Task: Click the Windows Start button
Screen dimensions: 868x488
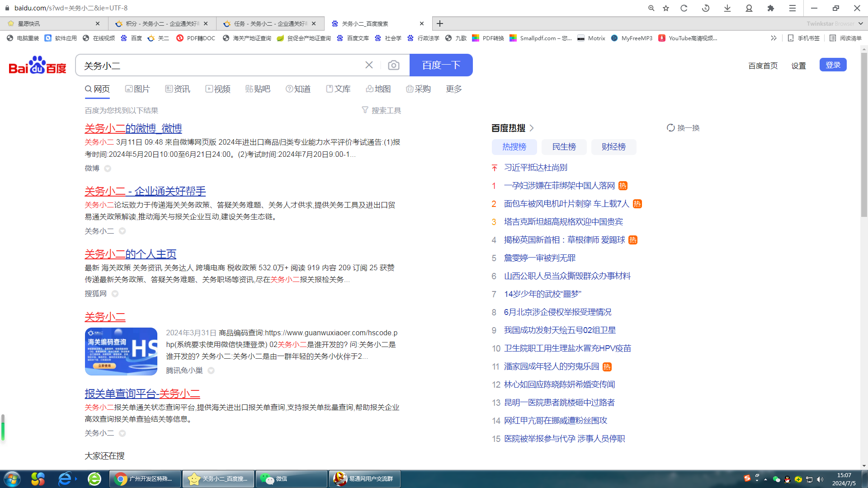Action: (x=12, y=479)
